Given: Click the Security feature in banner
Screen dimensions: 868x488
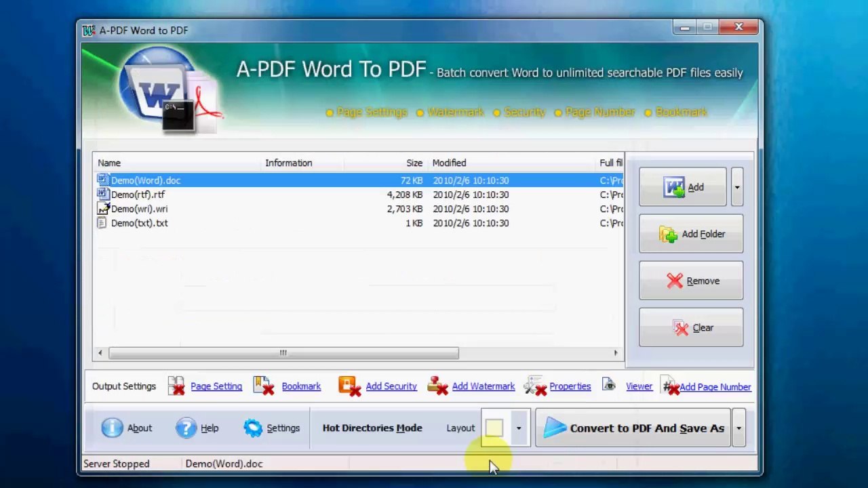Looking at the screenshot, I should pos(519,112).
